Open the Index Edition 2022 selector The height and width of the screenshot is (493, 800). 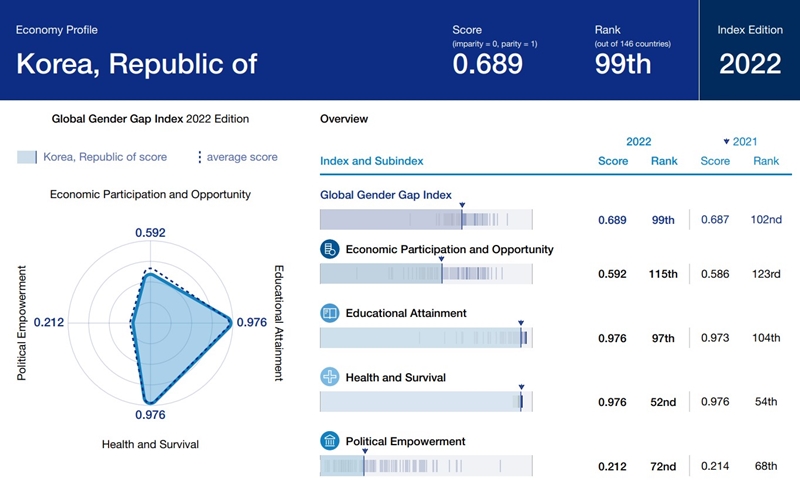coord(749,64)
